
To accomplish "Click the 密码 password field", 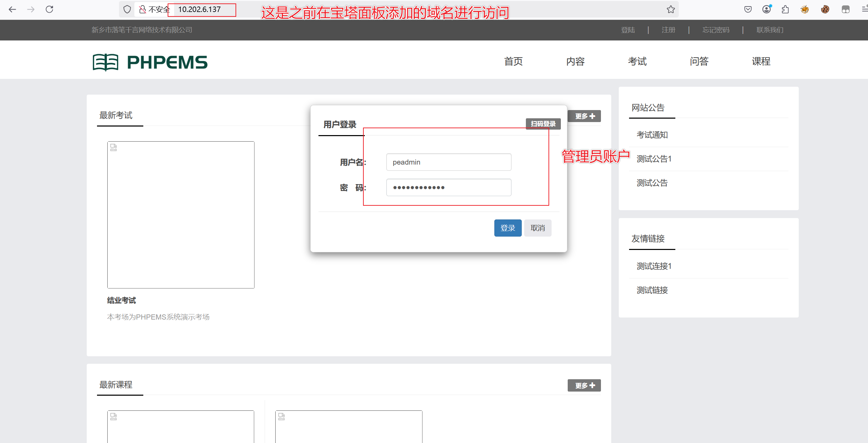I will [448, 187].
